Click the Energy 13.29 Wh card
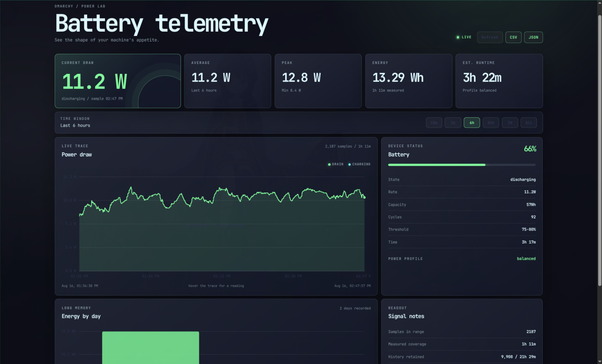This screenshot has height=364, width=602. point(409,81)
